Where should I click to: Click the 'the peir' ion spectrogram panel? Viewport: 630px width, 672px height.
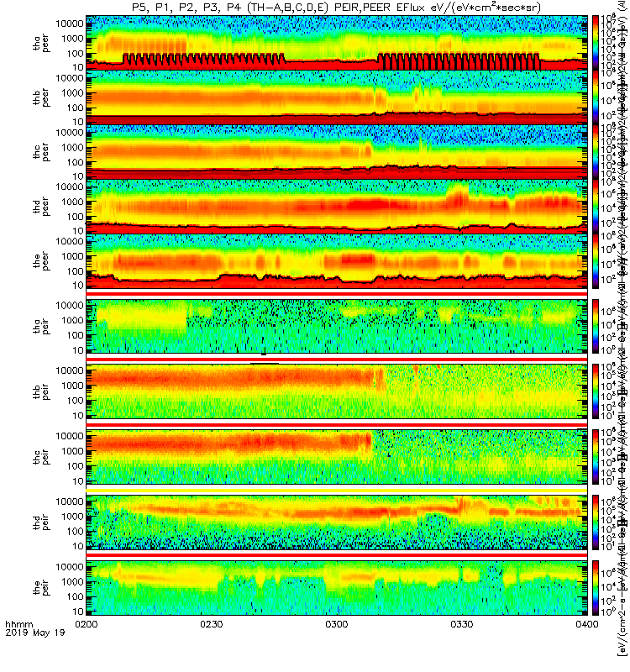click(x=337, y=587)
